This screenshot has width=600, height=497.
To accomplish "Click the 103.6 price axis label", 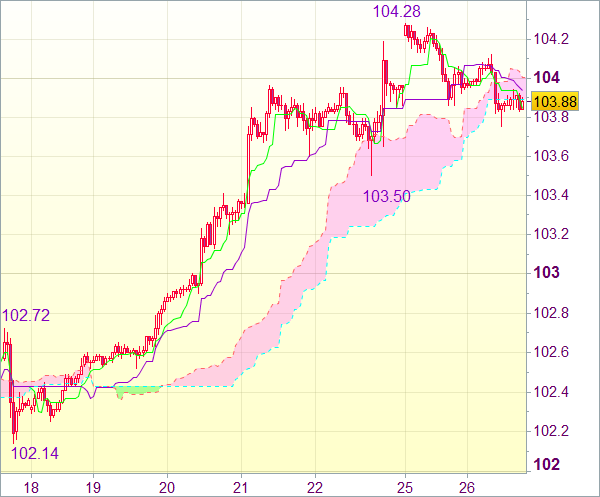I will coord(551,156).
